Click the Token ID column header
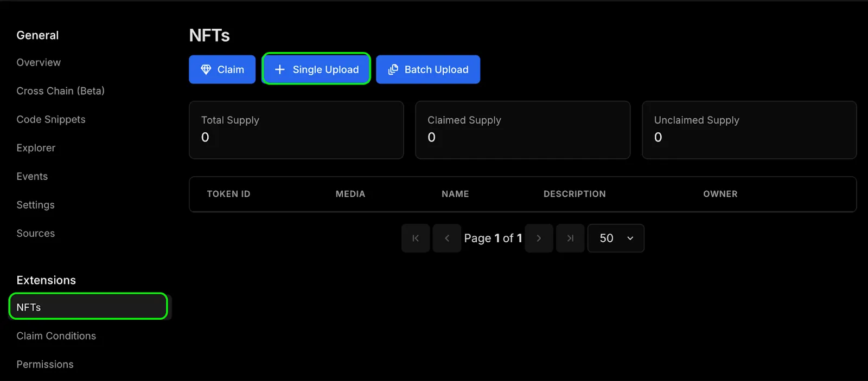This screenshot has width=868, height=381. click(x=228, y=194)
